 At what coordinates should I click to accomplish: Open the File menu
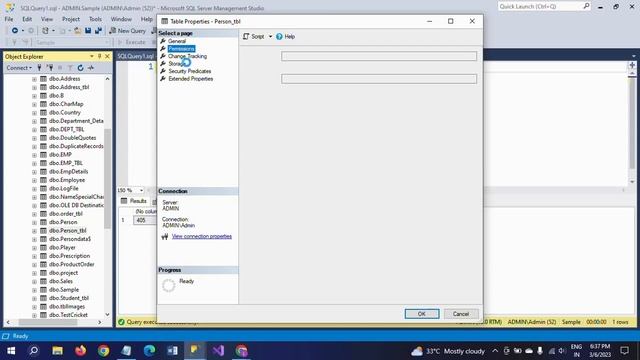pos(9,19)
